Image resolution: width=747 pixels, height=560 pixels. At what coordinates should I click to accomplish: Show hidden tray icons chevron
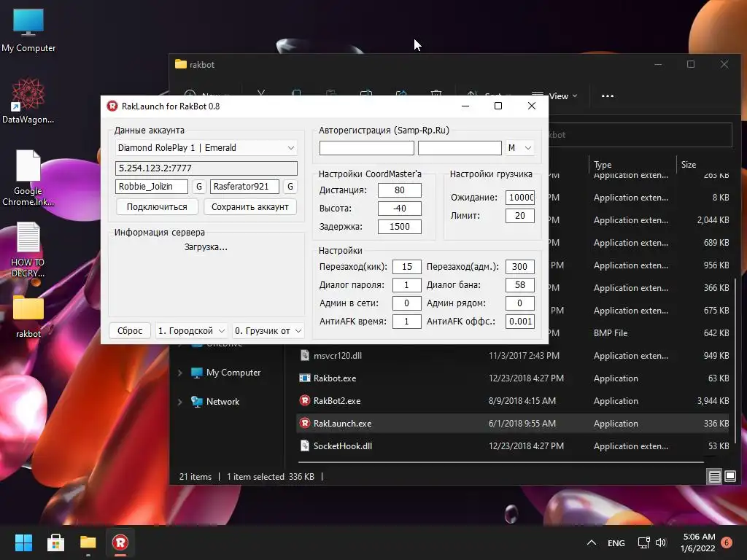[x=591, y=542]
